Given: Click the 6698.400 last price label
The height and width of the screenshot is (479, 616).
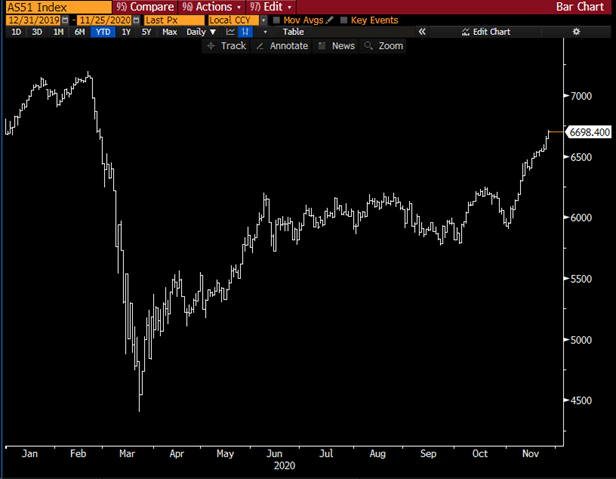Looking at the screenshot, I should 588,132.
